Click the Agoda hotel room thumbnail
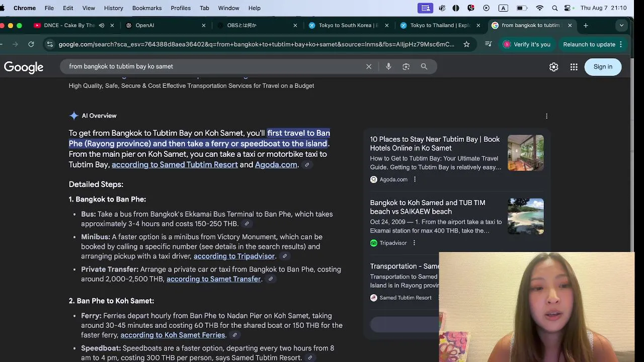The height and width of the screenshot is (362, 644). point(526,153)
